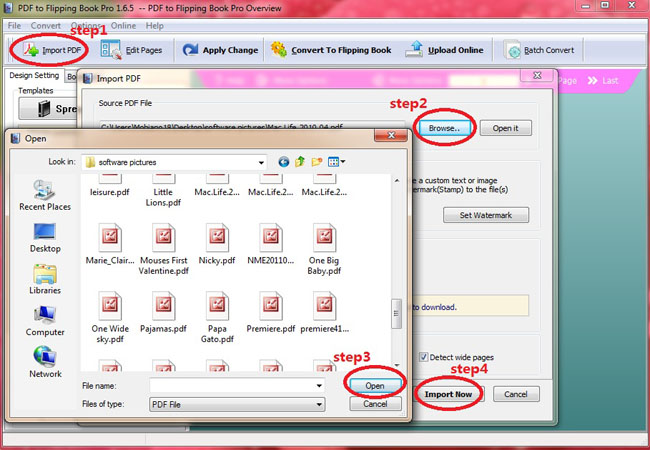Image resolution: width=650 pixels, height=450 pixels.
Task: Select the NME20110... PDF file
Action: point(270,244)
